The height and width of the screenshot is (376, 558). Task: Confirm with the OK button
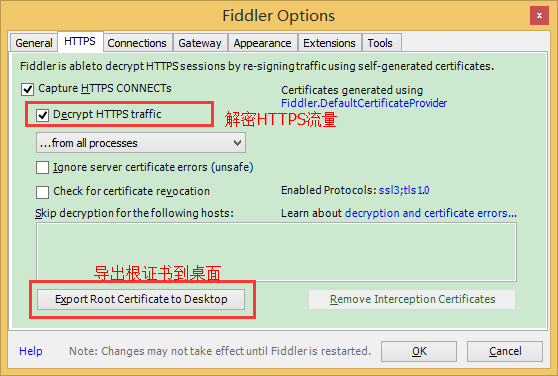419,351
